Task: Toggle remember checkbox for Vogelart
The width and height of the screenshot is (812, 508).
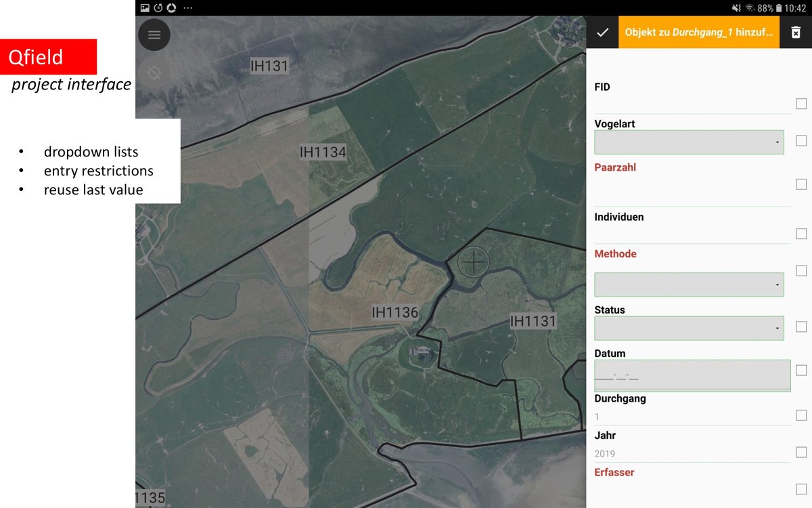Action: (801, 141)
